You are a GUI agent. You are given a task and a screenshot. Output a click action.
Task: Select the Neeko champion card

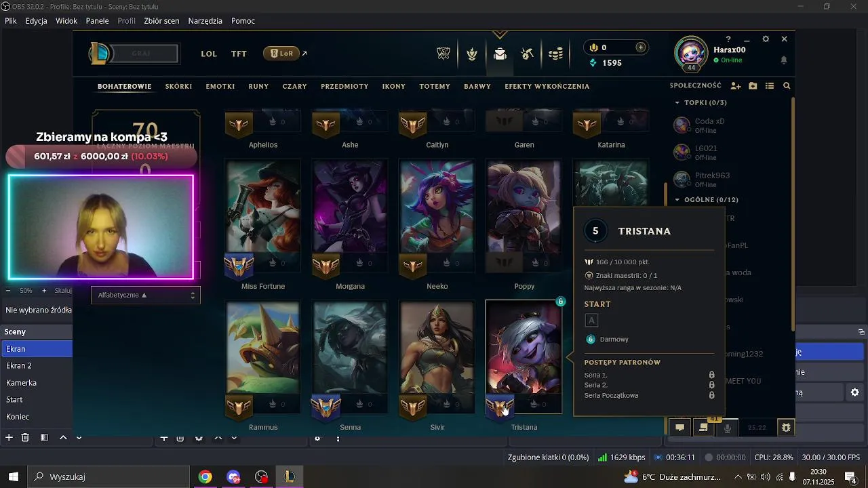pos(437,217)
